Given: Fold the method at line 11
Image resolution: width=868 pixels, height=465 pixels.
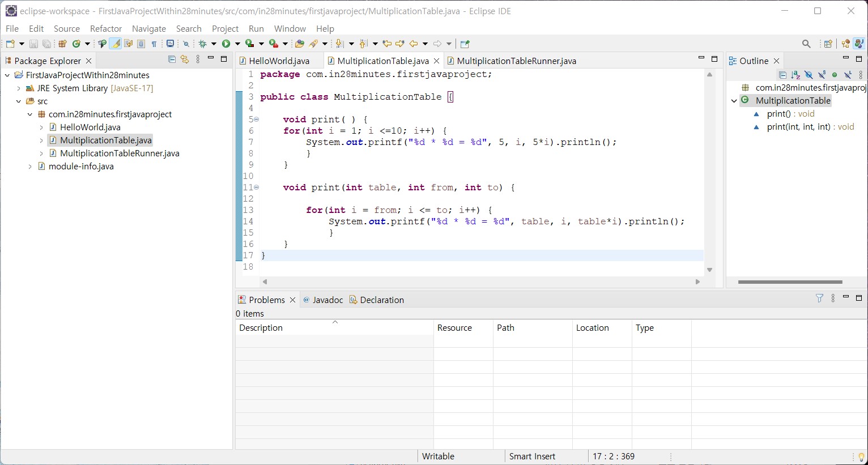Looking at the screenshot, I should coord(256,187).
